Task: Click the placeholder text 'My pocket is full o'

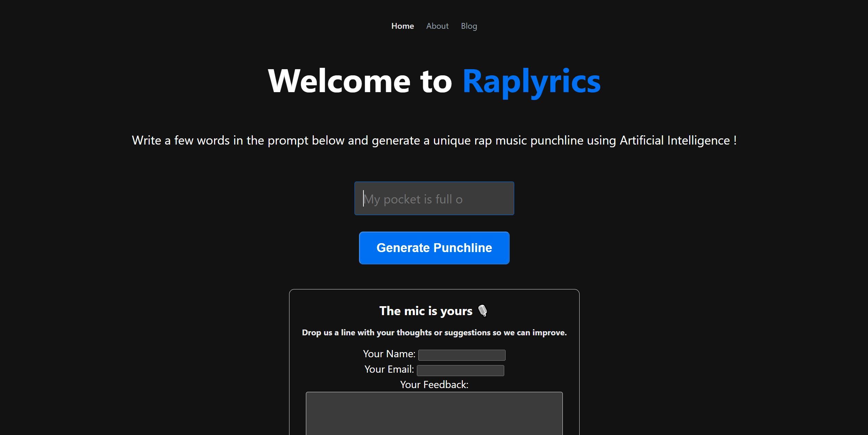Action: click(x=413, y=199)
